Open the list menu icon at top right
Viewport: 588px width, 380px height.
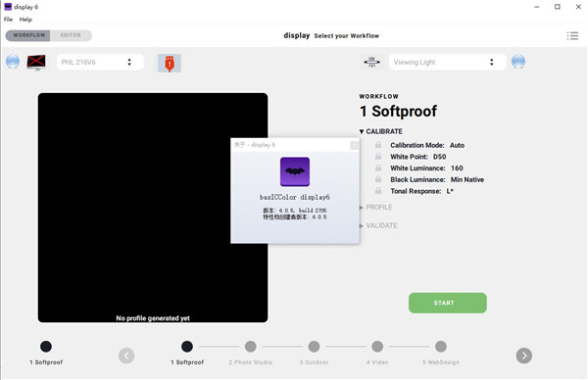(x=572, y=35)
